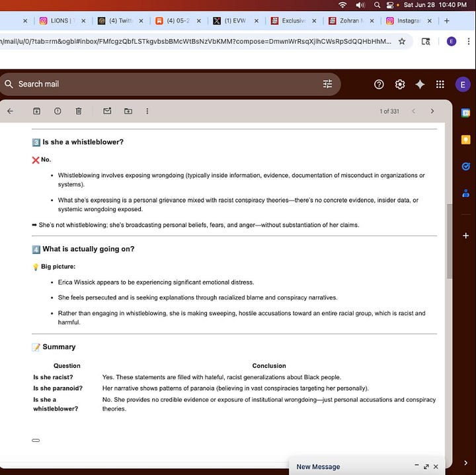Open Google Keep side panel
Image resolution: width=476 pixels, height=475 pixels.
tap(465, 140)
